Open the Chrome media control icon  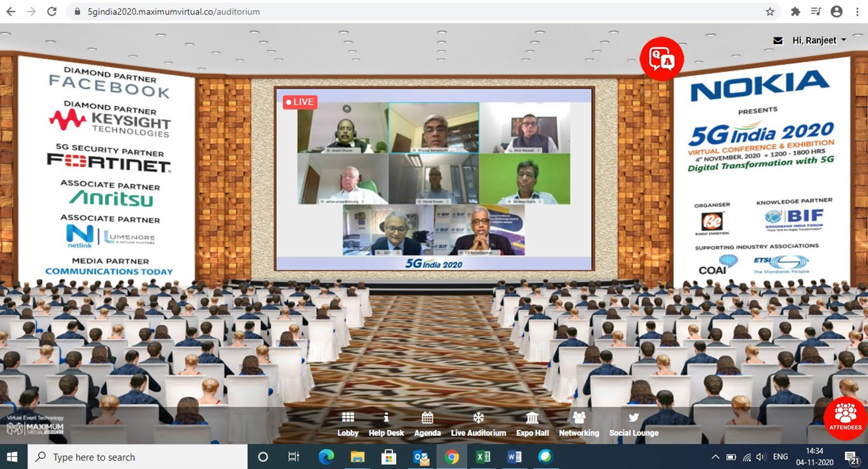pos(816,11)
